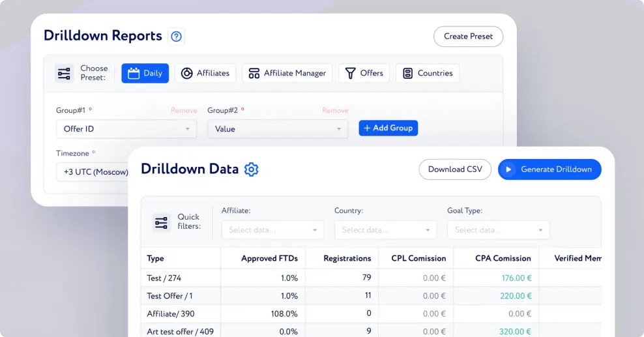Expand the Group#1 Offer ID dropdown
Viewport: 644px width, 337px height.
(x=126, y=129)
